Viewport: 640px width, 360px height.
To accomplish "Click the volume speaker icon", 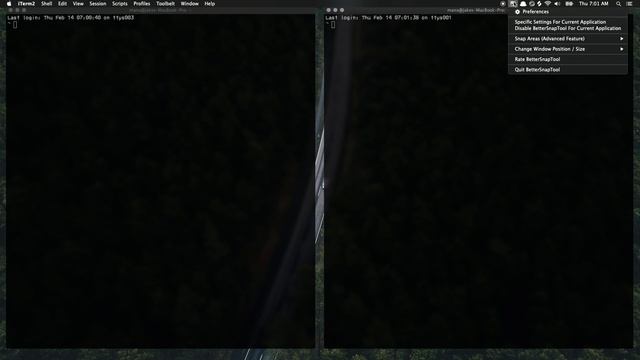I will [x=557, y=4].
